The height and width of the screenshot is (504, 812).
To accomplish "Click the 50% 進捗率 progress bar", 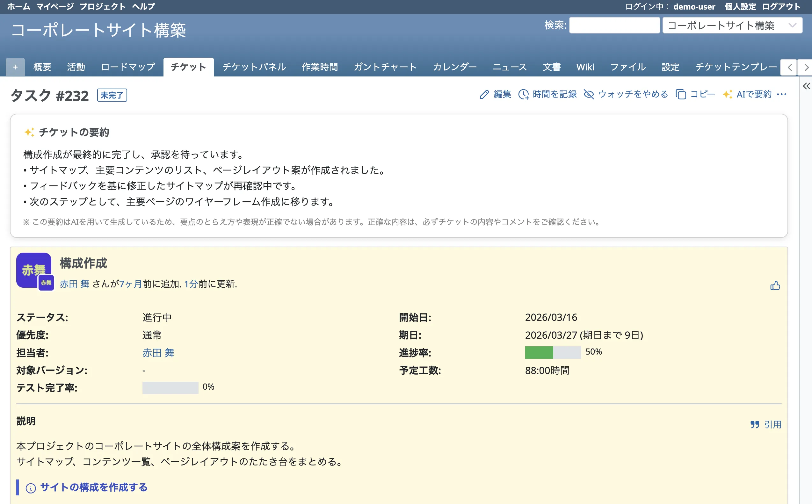I will click(x=553, y=352).
